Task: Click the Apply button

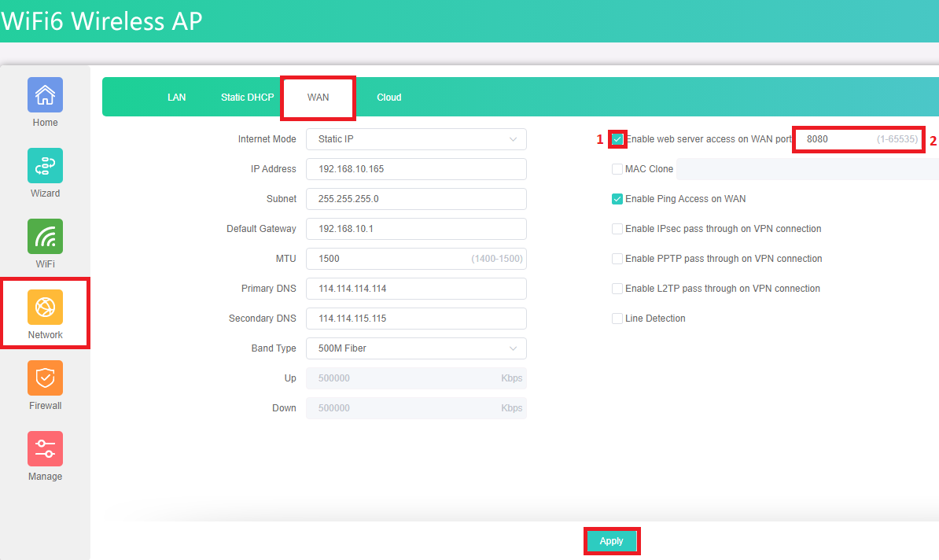Action: pyautogui.click(x=611, y=541)
